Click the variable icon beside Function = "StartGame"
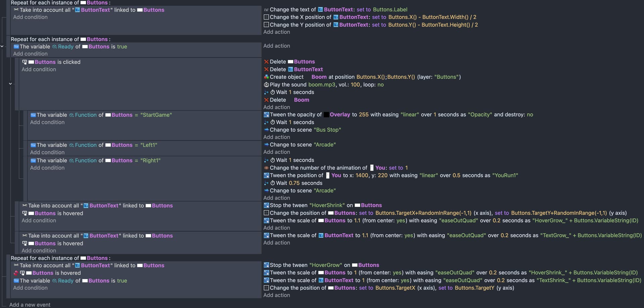This screenshot has height=308, width=644. [33, 115]
